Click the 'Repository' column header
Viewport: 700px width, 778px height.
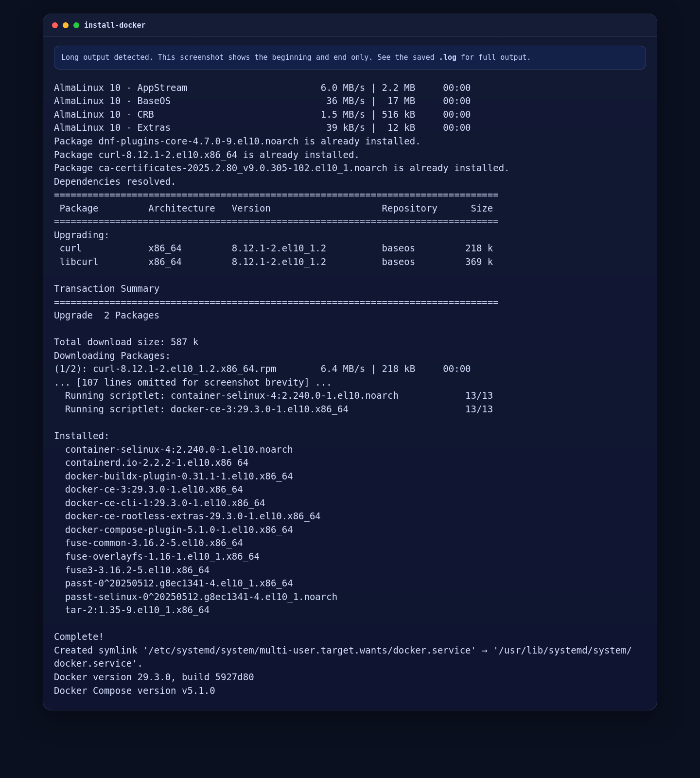(x=410, y=209)
